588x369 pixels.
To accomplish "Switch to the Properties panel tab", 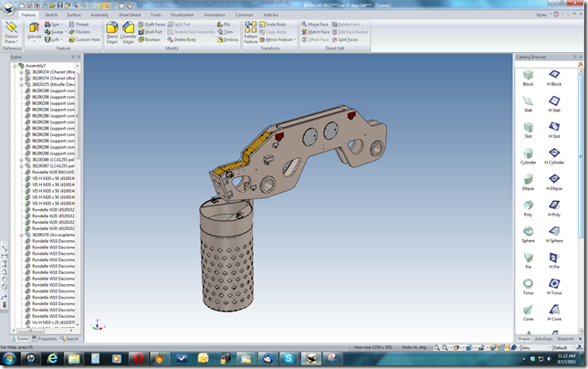I will tap(44, 338).
